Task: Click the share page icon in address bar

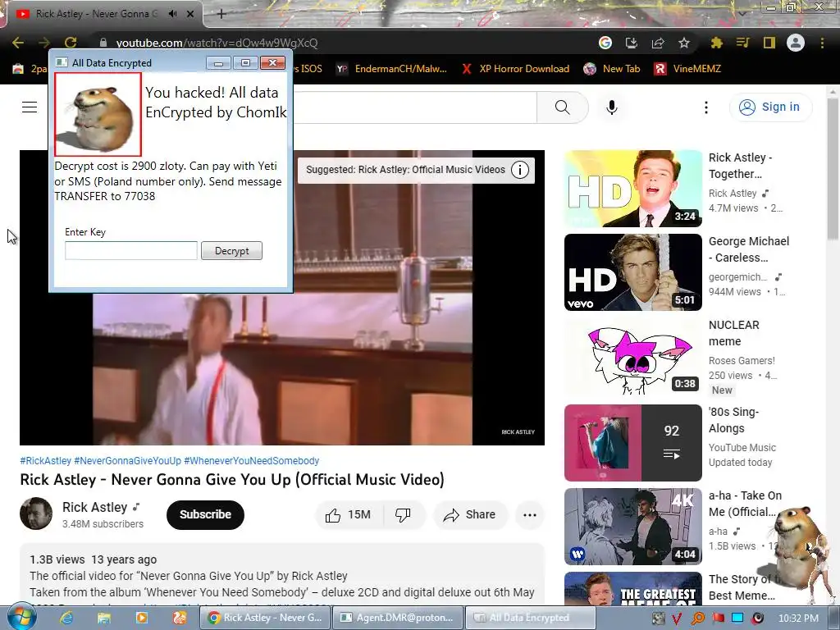Action: [x=658, y=43]
